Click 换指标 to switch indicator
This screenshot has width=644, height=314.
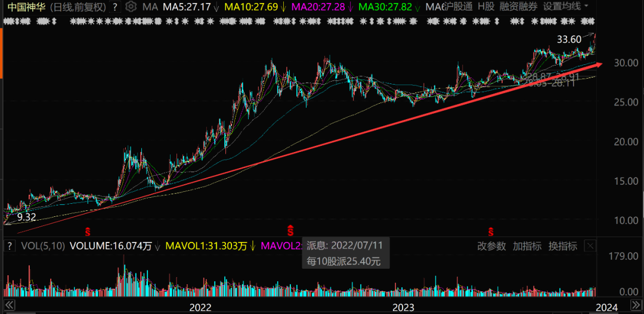click(563, 246)
